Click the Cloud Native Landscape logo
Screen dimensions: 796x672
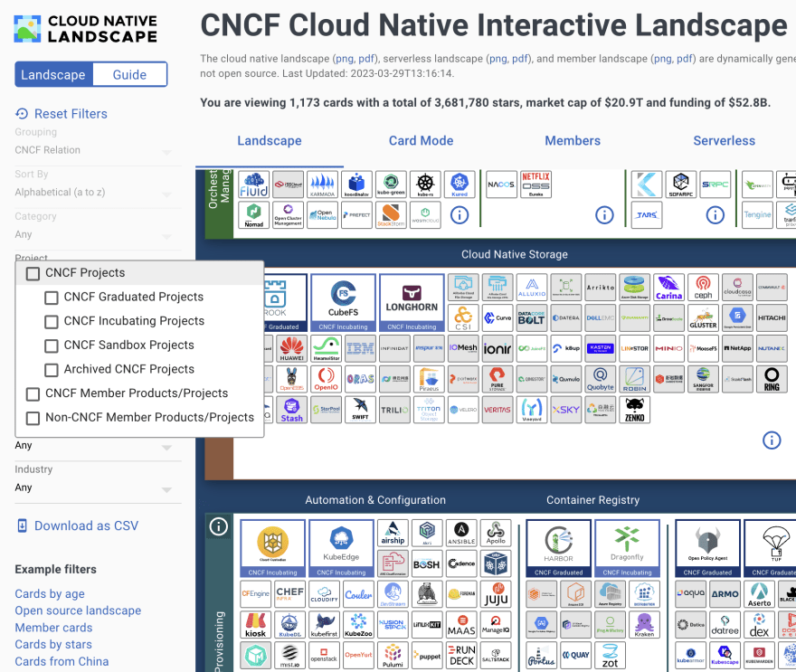[86, 29]
